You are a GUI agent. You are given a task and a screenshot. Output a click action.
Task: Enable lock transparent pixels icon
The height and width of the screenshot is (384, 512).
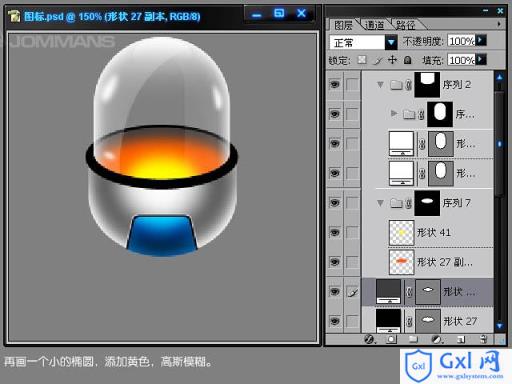coord(362,60)
